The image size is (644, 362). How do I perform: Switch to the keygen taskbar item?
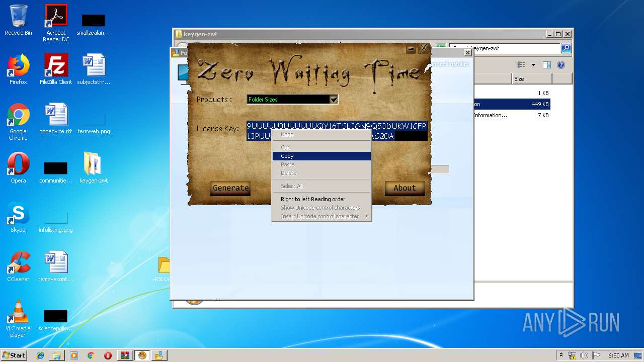coord(142,355)
